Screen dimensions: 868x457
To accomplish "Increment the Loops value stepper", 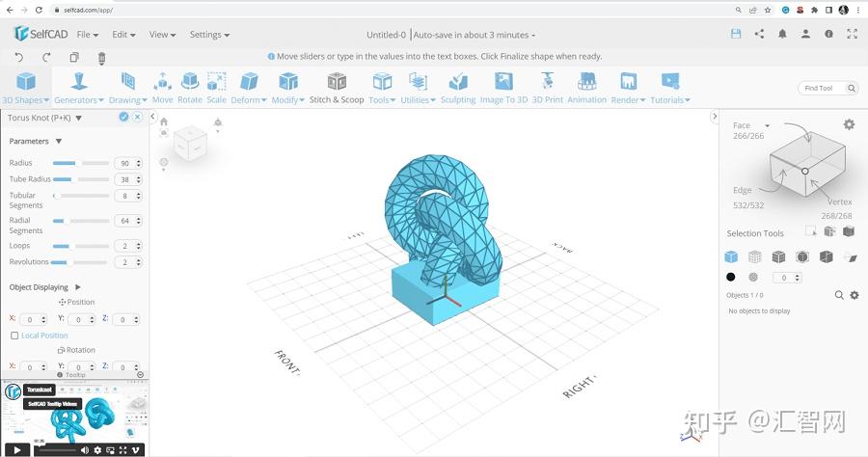I will (x=138, y=243).
